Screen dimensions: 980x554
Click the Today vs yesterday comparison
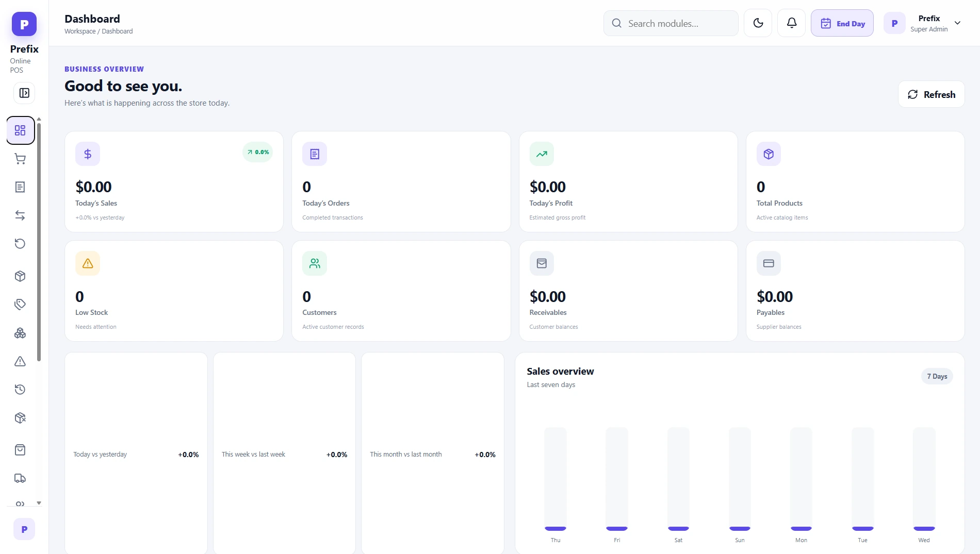(x=136, y=454)
